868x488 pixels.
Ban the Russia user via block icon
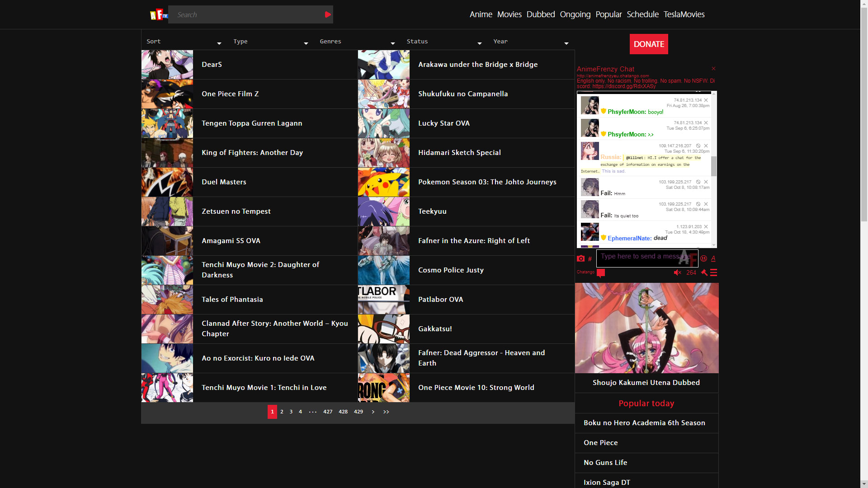(698, 146)
